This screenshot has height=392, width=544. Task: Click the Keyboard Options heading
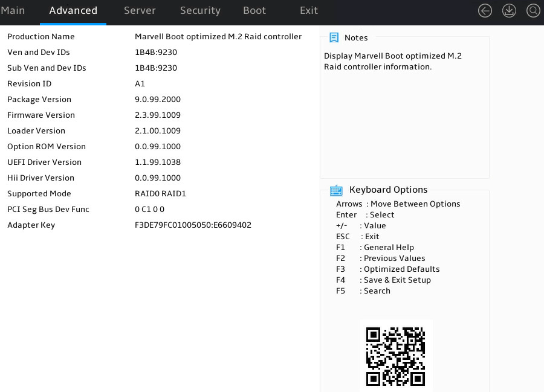click(x=388, y=190)
